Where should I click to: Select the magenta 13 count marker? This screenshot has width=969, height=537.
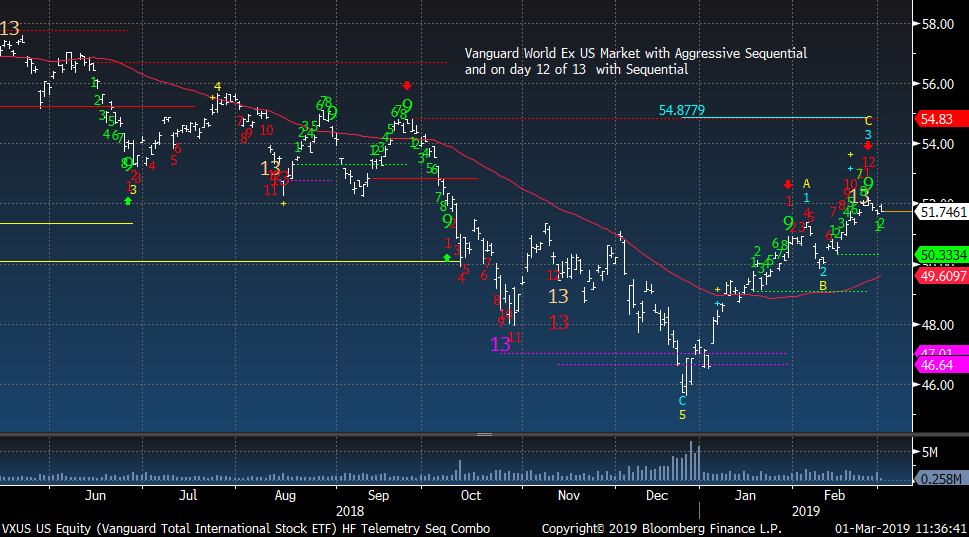501,344
